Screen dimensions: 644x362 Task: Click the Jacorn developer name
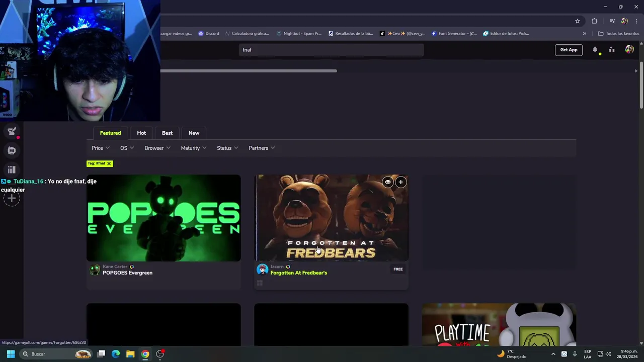277,266
